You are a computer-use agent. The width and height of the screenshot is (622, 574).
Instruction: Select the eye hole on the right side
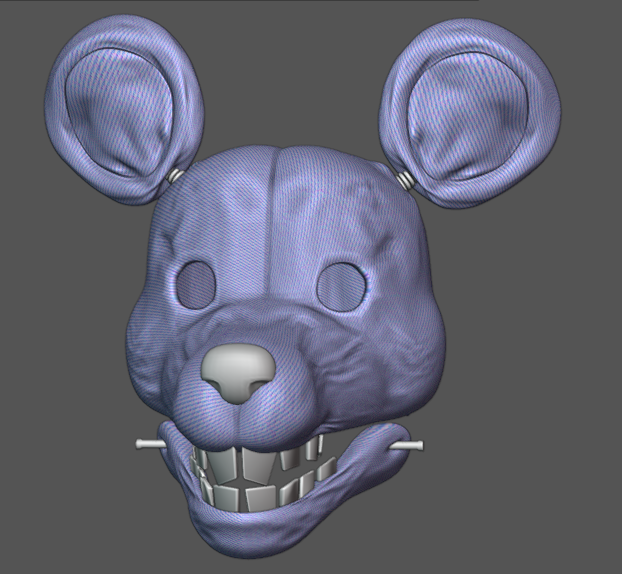pos(341,287)
